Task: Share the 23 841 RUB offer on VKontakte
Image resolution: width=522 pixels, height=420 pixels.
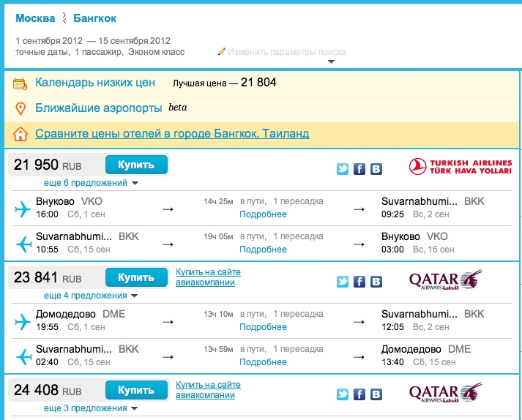Action: point(376,282)
